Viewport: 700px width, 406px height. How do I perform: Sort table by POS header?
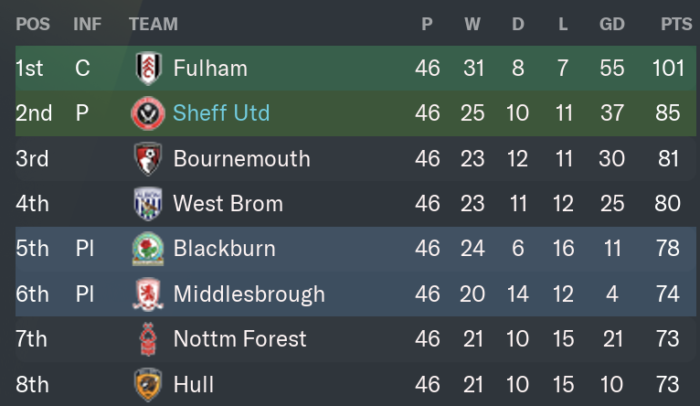coord(33,24)
